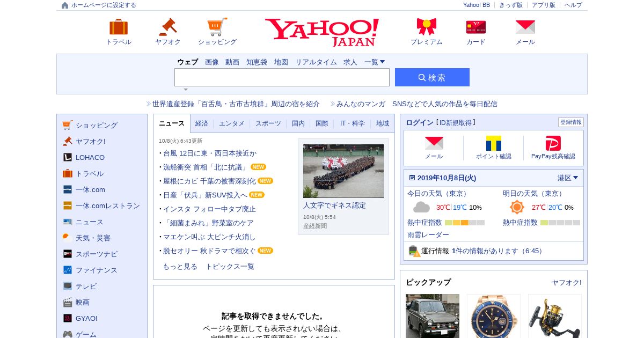The image size is (644, 338).
Task: Click sidebar ニュース icon
Action: (67, 222)
